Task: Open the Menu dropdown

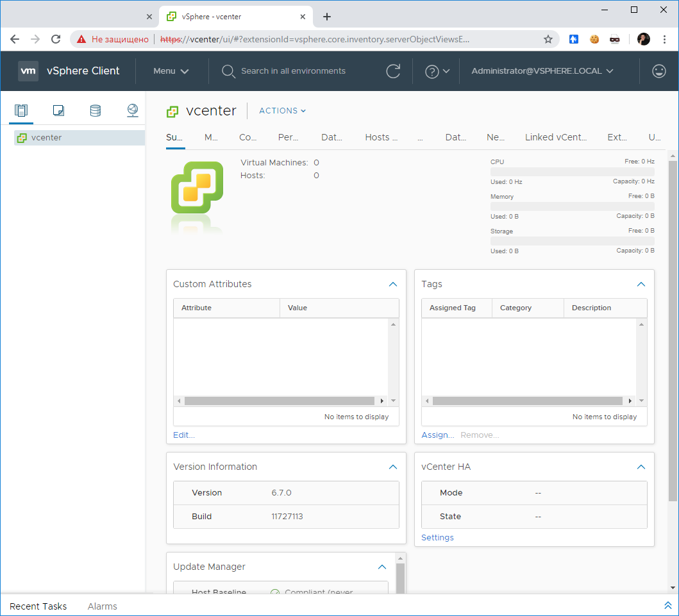Action: (x=171, y=71)
